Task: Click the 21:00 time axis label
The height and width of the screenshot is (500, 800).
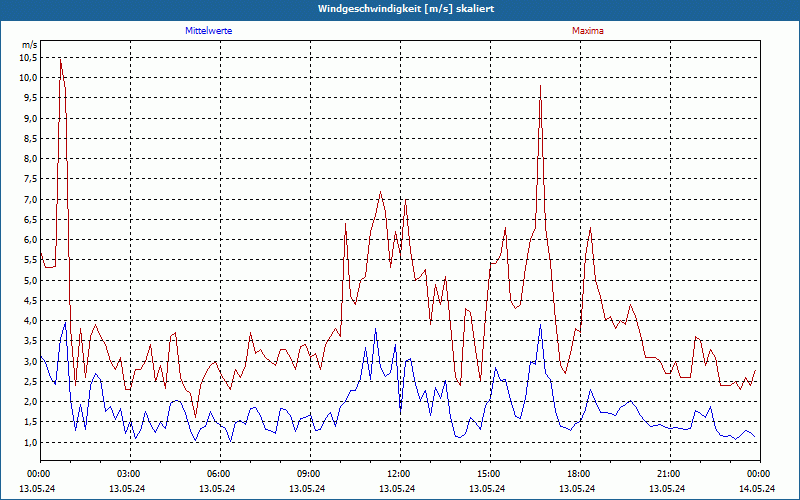Action: click(670, 474)
